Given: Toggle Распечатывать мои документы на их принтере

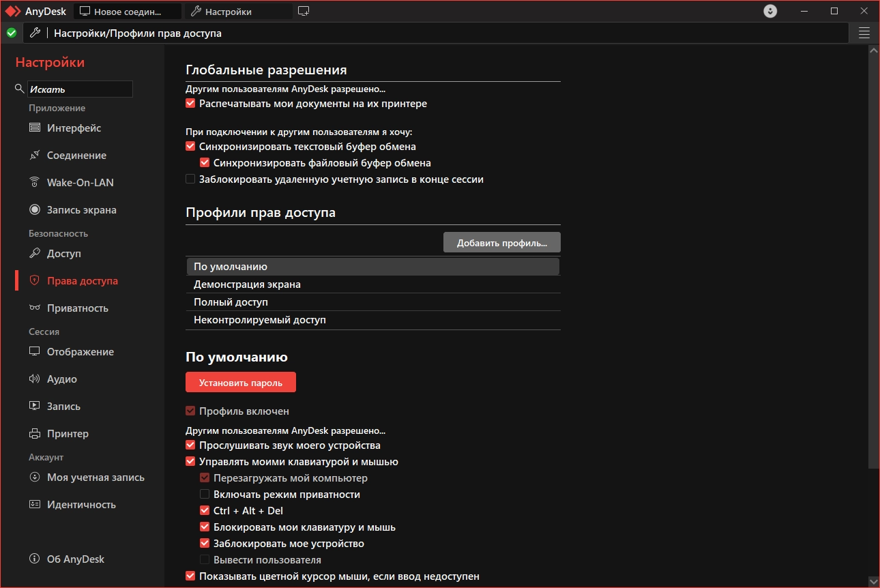Looking at the screenshot, I should tap(190, 104).
